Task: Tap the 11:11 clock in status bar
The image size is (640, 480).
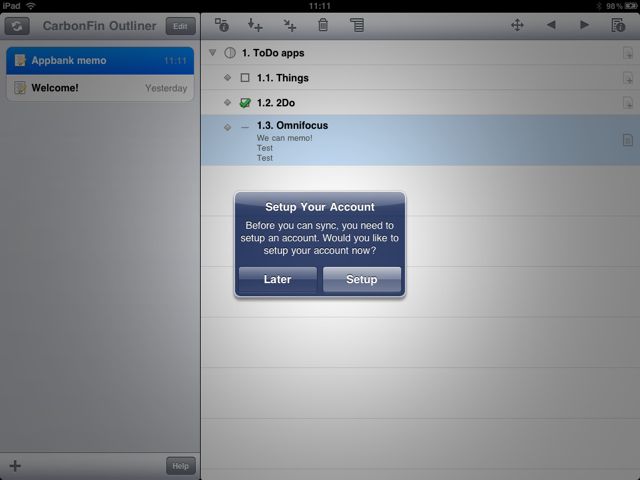Action: tap(320, 6)
